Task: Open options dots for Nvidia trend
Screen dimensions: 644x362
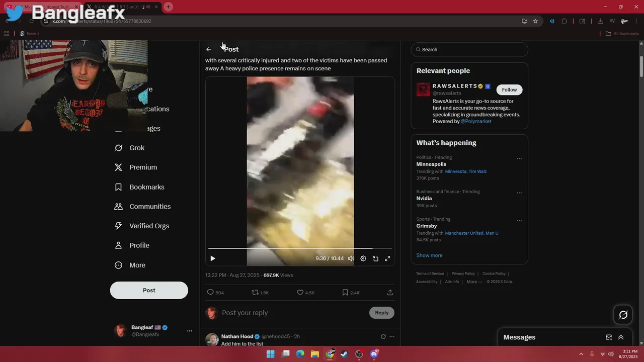Action: pos(519,193)
